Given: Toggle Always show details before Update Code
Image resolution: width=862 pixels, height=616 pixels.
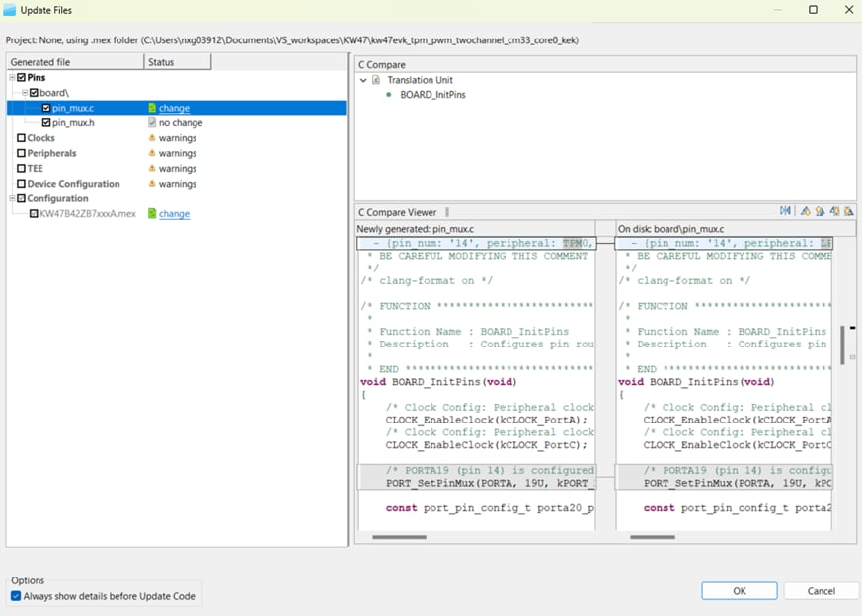Looking at the screenshot, I should (16, 596).
